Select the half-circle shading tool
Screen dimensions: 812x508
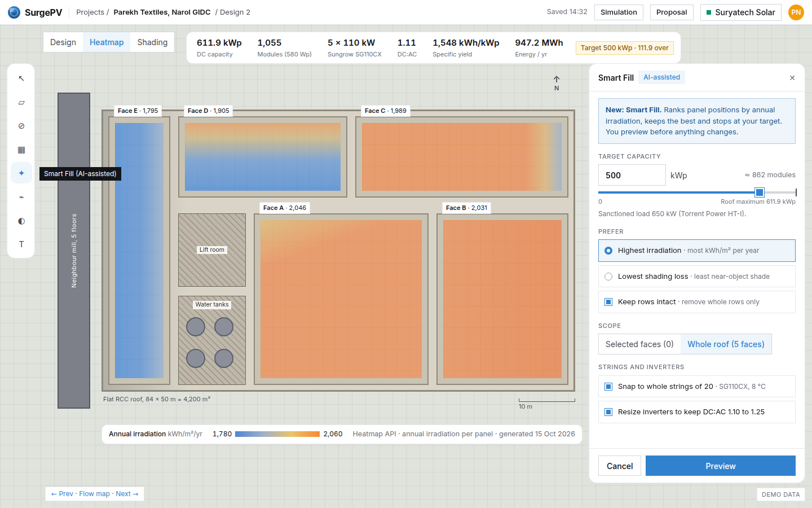click(x=21, y=221)
